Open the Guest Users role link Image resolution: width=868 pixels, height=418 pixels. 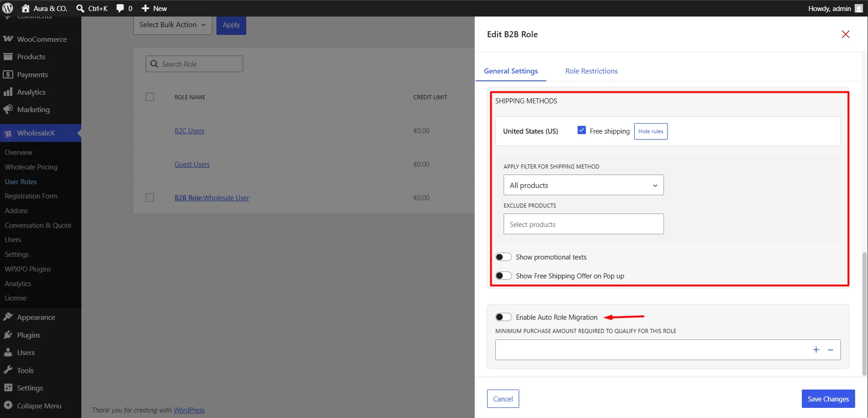click(192, 164)
